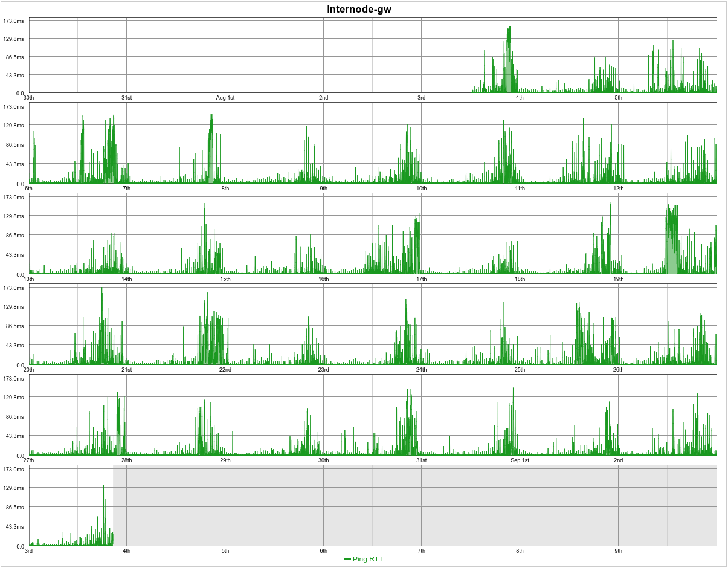Click the 16th date axis label

(323, 279)
